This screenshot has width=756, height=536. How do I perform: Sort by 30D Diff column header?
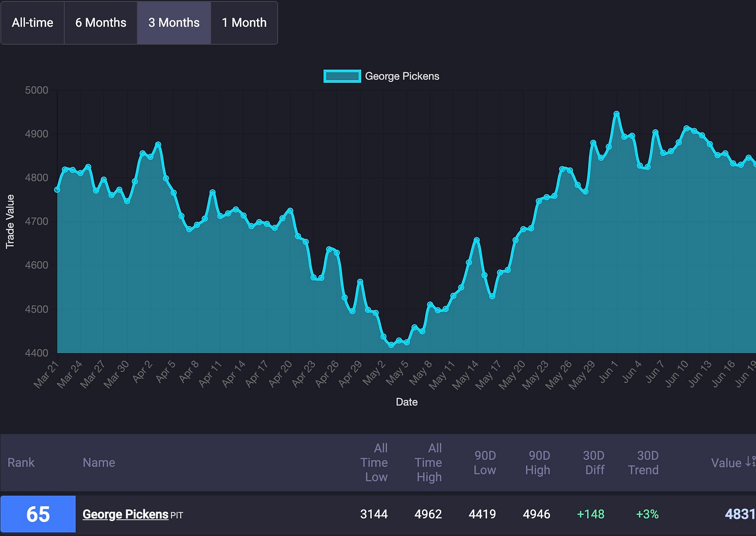594,463
